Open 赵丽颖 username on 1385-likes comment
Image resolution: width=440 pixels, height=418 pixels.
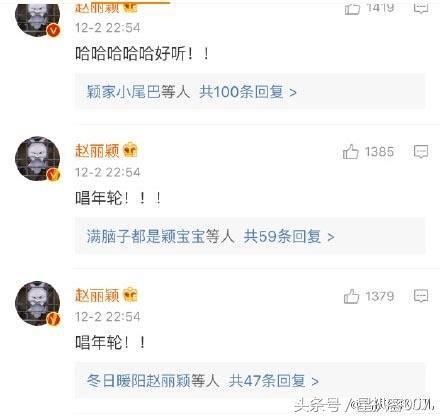(x=97, y=151)
